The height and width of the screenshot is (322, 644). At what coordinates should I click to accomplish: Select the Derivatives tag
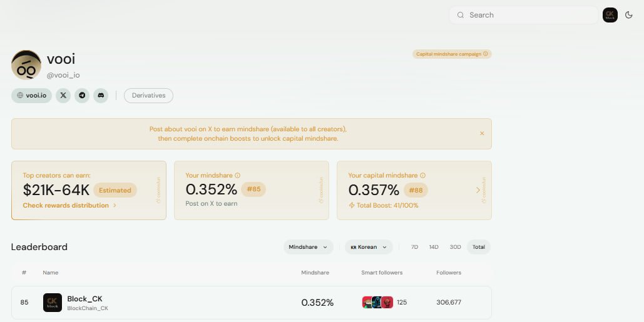pos(149,96)
